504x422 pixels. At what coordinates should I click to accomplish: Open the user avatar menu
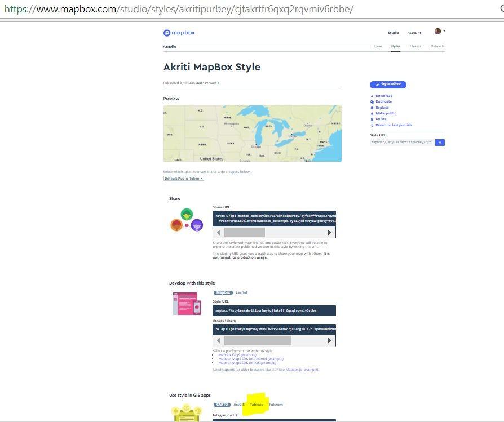[x=437, y=31]
